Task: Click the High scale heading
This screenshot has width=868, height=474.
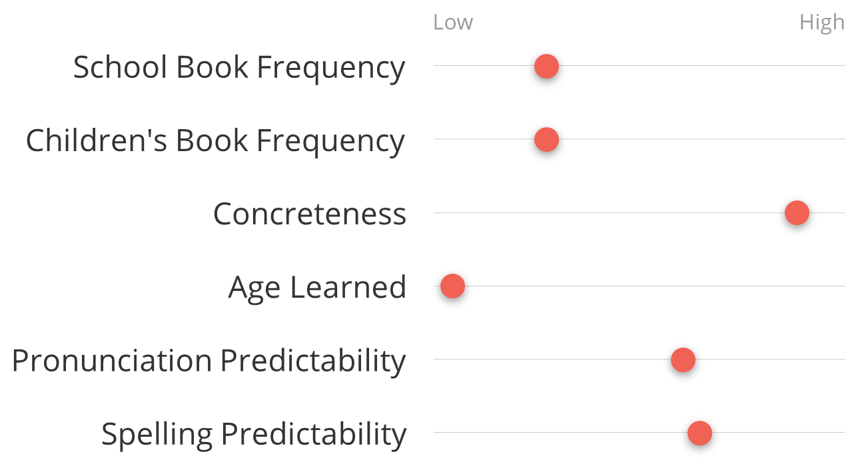Action: (822, 23)
